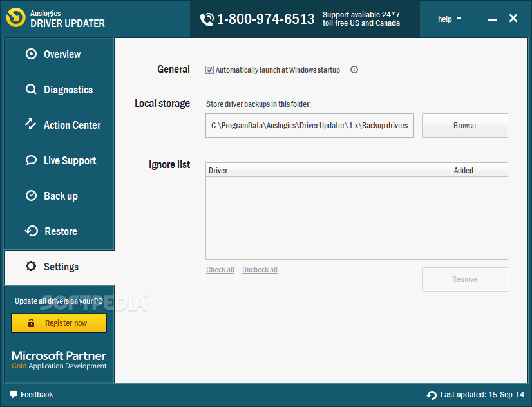Browse for a backup folder
The height and width of the screenshot is (407, 532).
click(465, 126)
